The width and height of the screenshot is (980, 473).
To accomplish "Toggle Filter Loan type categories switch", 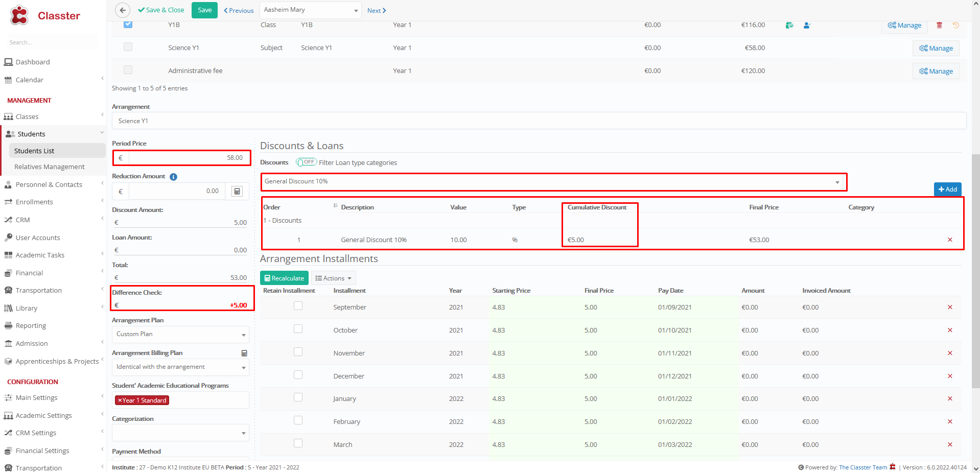I will coord(307,162).
